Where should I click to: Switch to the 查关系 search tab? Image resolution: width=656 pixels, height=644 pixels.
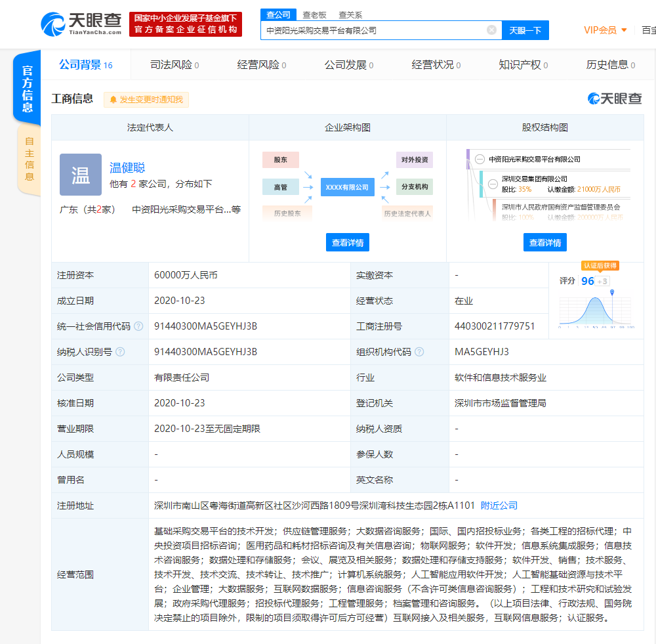click(x=350, y=15)
